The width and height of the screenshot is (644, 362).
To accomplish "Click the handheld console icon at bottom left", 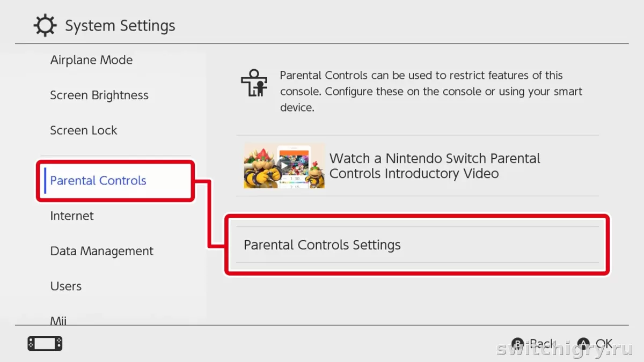I will click(x=45, y=344).
